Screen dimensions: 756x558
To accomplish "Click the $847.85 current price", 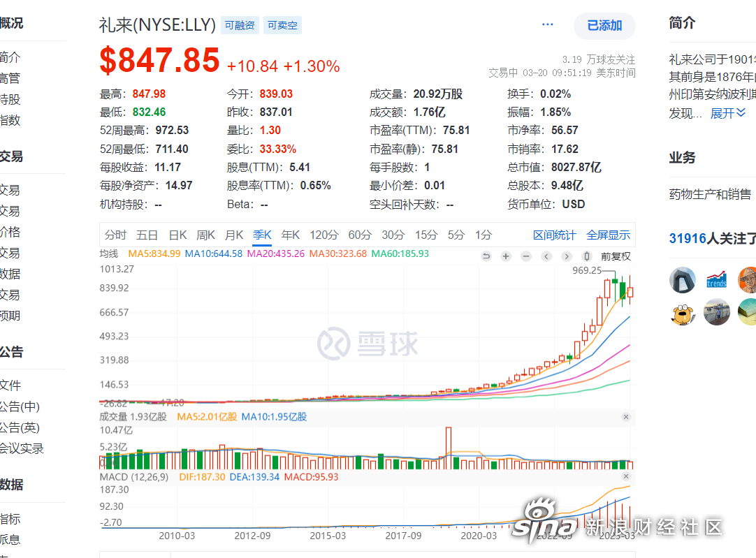I will [x=159, y=61].
